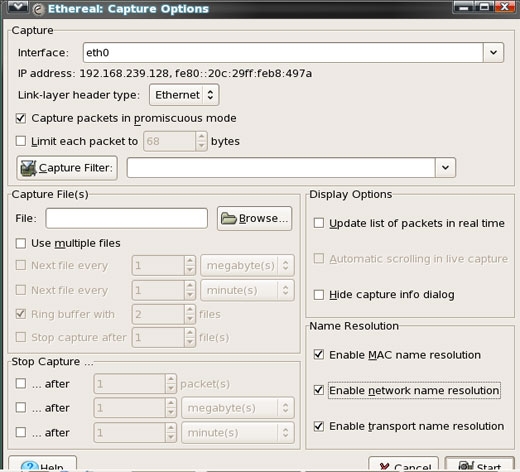Click Next file every megabyte(s) checkbox
The height and width of the screenshot is (472, 520).
[x=21, y=265]
